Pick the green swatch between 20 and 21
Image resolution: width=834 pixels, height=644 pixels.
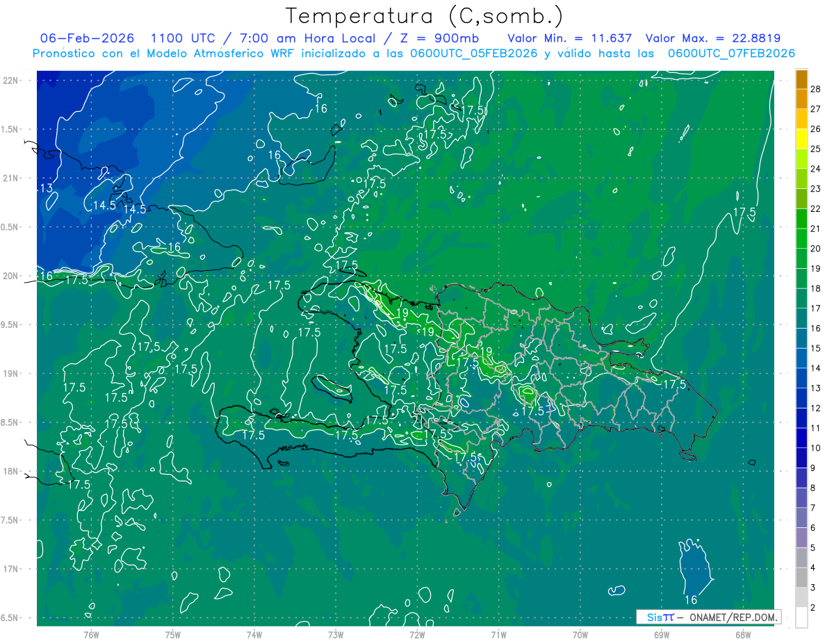(x=801, y=238)
